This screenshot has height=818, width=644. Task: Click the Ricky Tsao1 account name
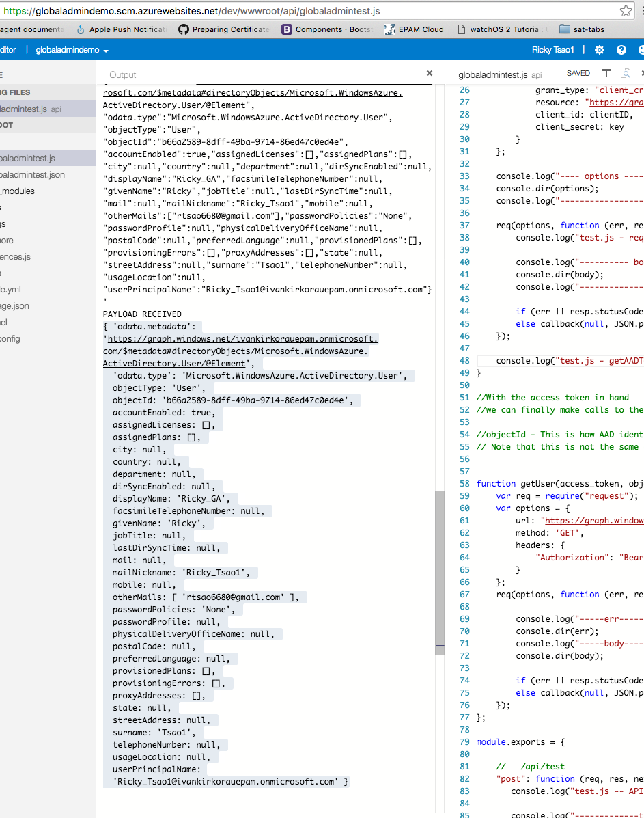pyautogui.click(x=552, y=50)
